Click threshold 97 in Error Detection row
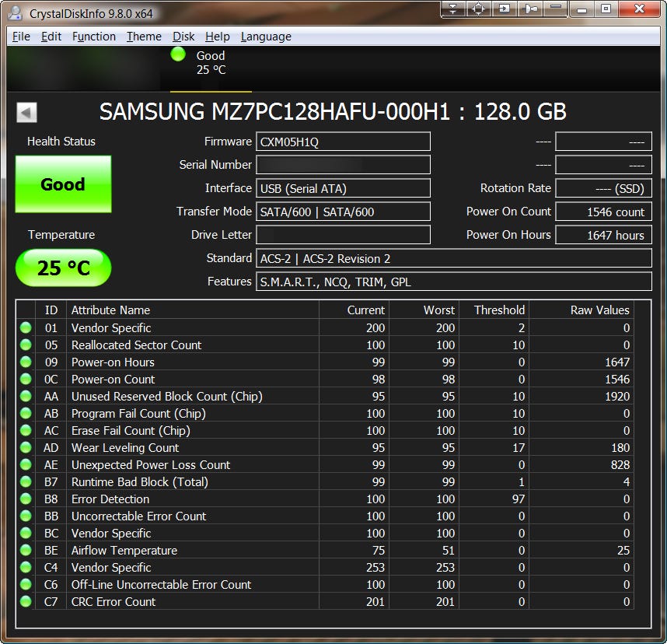The width and height of the screenshot is (667, 644). (x=518, y=499)
